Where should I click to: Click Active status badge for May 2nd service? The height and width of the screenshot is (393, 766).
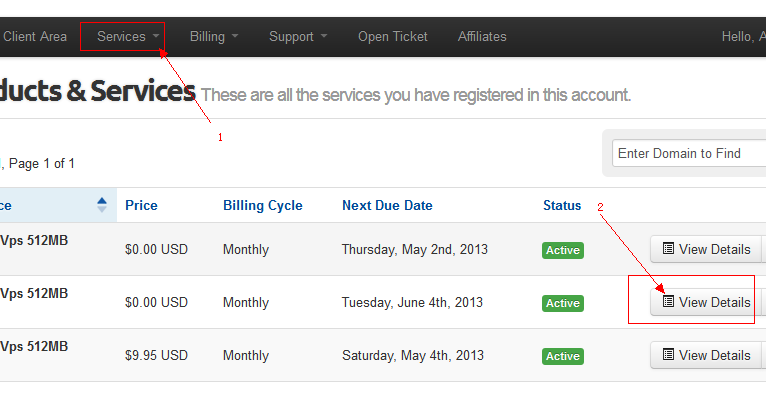pos(563,250)
